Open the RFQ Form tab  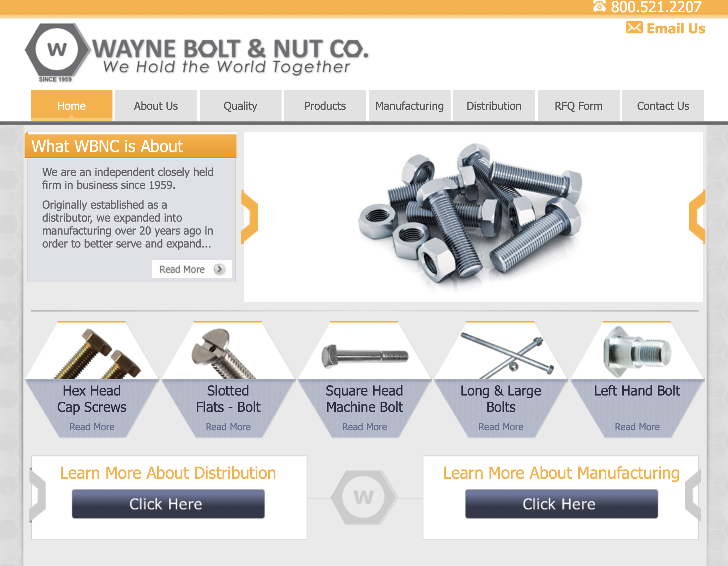click(579, 106)
